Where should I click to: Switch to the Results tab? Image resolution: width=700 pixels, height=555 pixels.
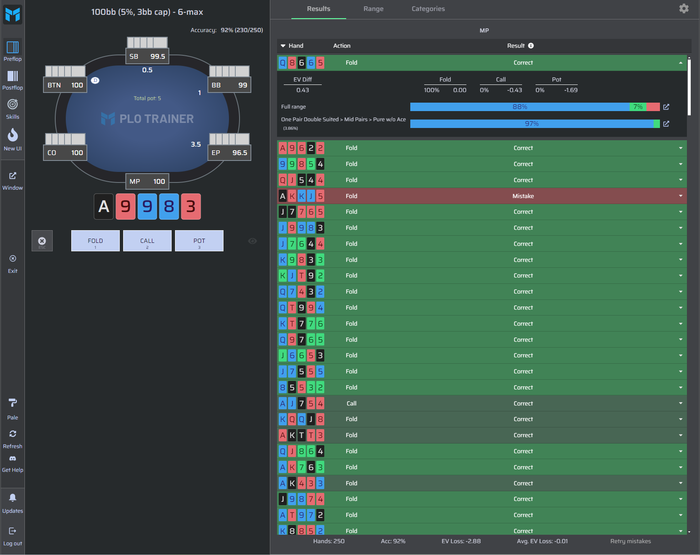(x=318, y=9)
